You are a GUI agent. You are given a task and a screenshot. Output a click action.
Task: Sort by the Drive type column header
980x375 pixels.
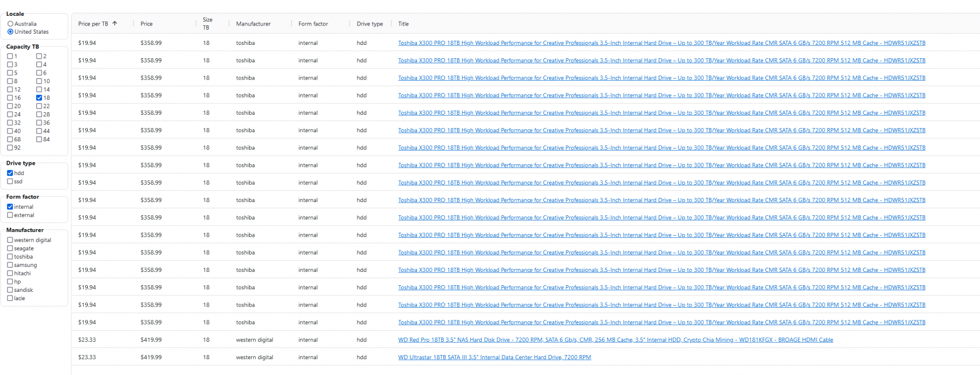(370, 24)
